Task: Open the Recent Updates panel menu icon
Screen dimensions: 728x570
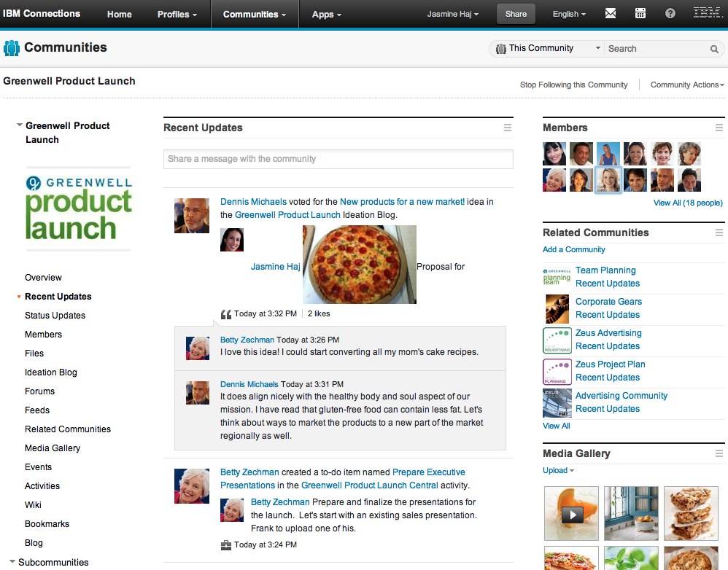Action: (508, 127)
